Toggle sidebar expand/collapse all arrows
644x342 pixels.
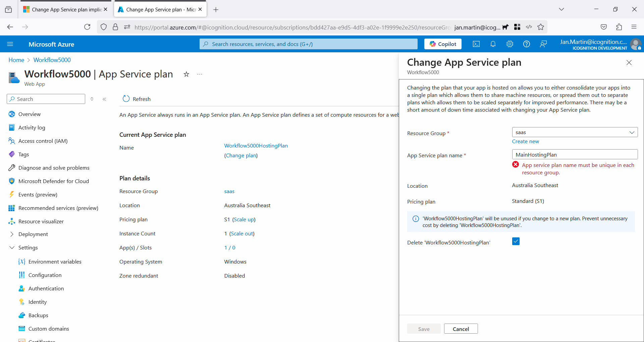tap(92, 99)
